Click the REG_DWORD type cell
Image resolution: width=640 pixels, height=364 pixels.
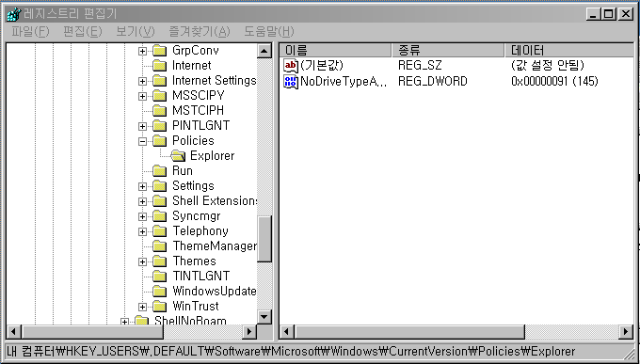click(433, 82)
